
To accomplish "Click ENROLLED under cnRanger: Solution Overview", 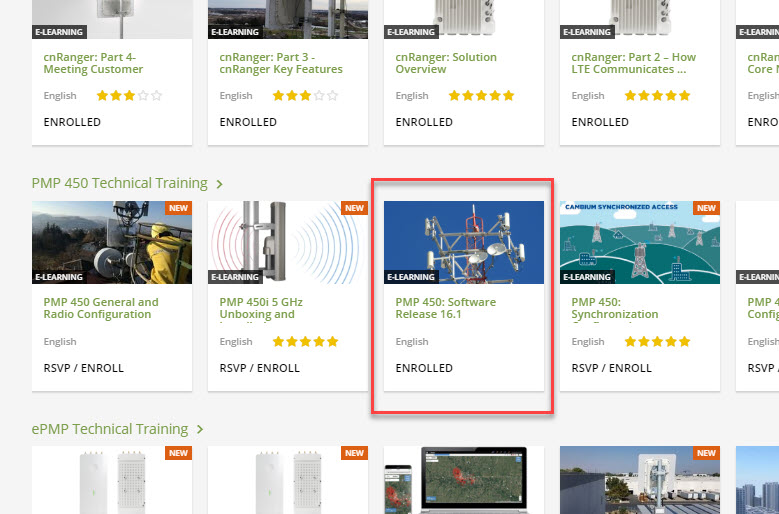I will 424,122.
